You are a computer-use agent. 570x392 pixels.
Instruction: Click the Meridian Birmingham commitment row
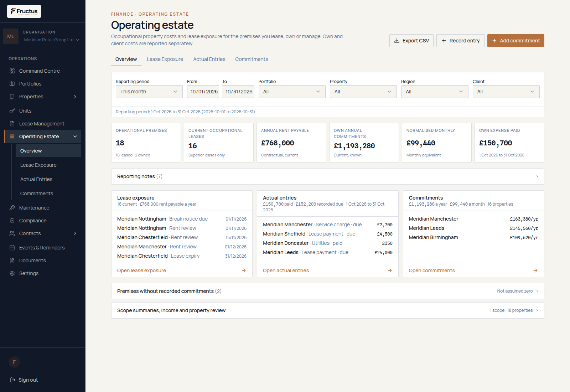tap(473, 237)
